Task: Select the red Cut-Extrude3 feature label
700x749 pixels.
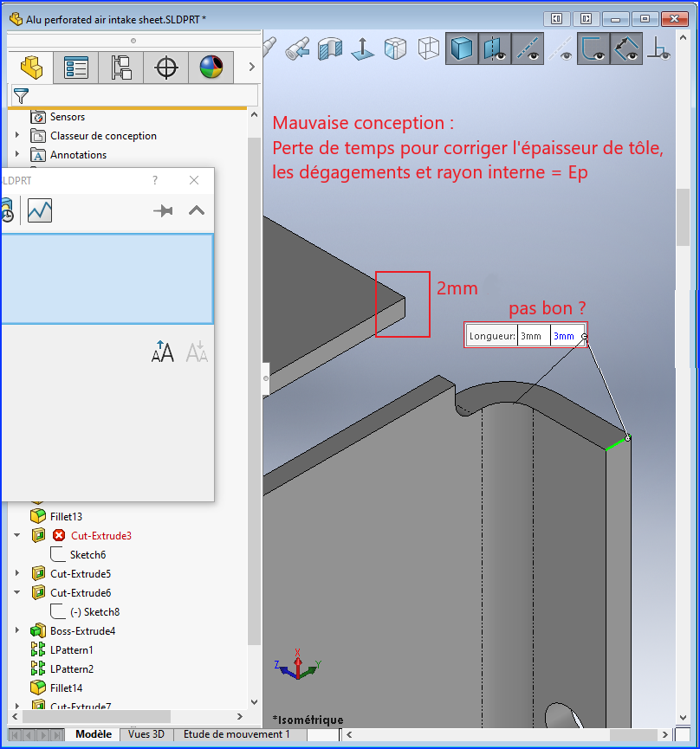Action: coord(101,536)
